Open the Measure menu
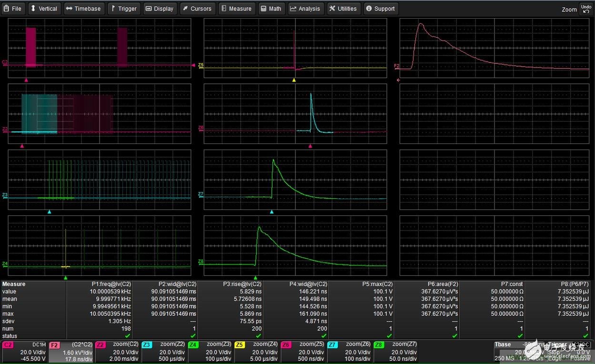The image size is (595, 364). coord(236,9)
